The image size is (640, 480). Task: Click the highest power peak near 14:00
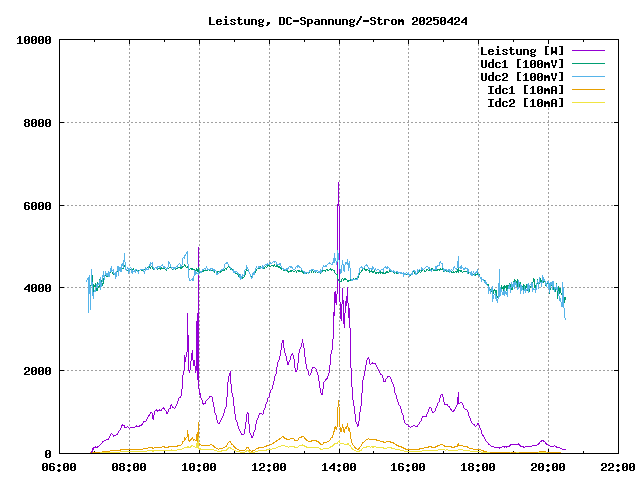tap(339, 184)
